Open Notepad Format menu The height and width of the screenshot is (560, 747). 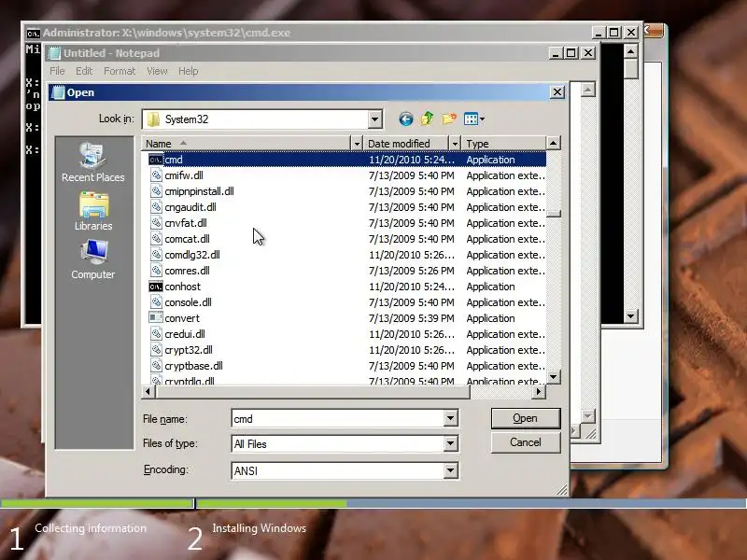tap(120, 71)
